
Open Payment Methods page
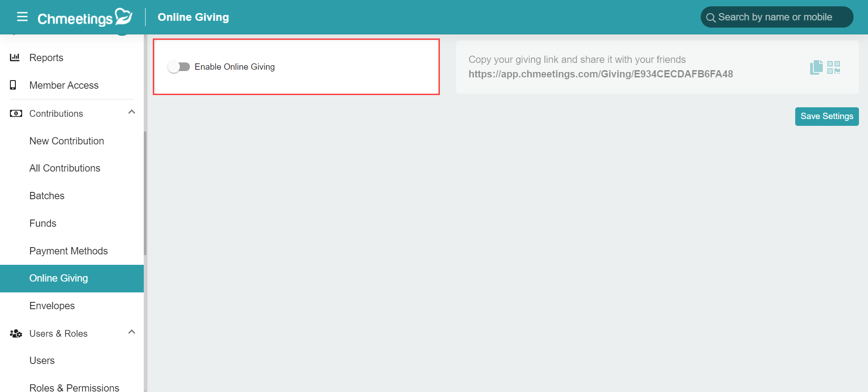coord(72,251)
